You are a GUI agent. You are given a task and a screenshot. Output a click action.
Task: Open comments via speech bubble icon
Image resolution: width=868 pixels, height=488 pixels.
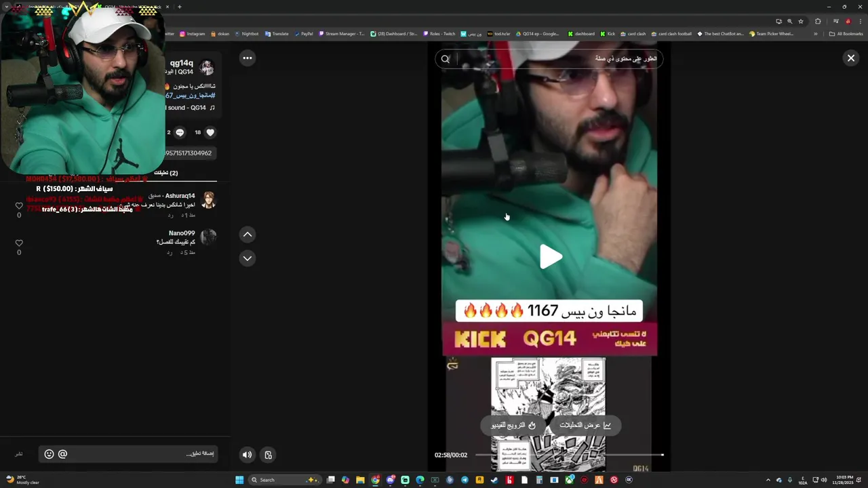(180, 133)
